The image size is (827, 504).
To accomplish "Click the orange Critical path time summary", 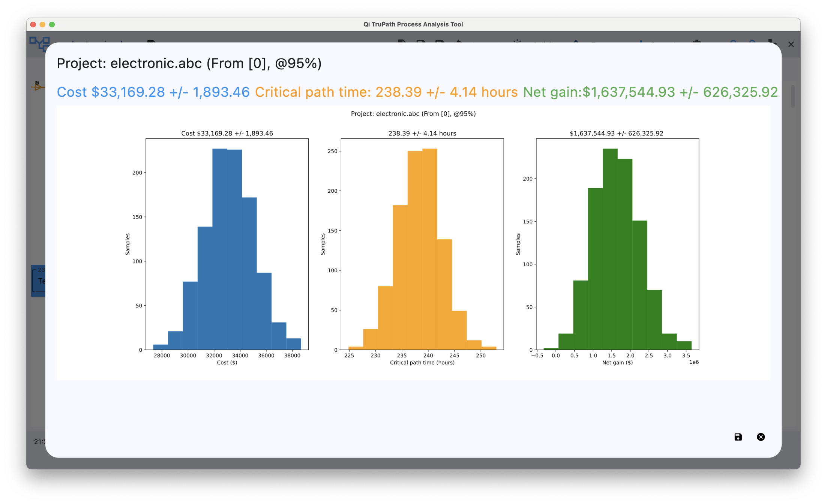I will point(386,92).
